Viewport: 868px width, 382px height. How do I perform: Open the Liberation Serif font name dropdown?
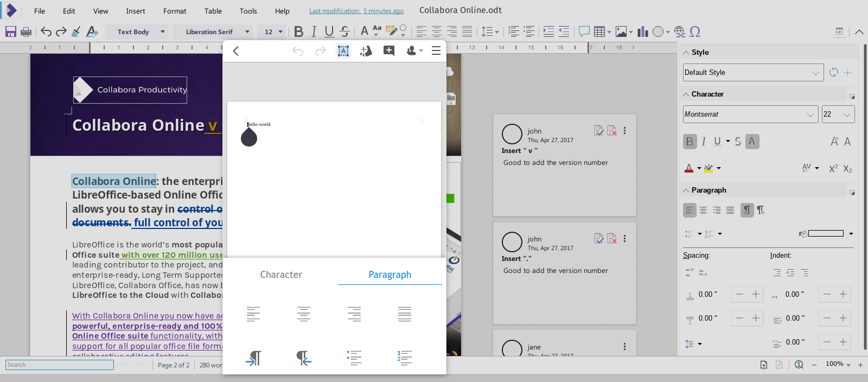click(247, 31)
